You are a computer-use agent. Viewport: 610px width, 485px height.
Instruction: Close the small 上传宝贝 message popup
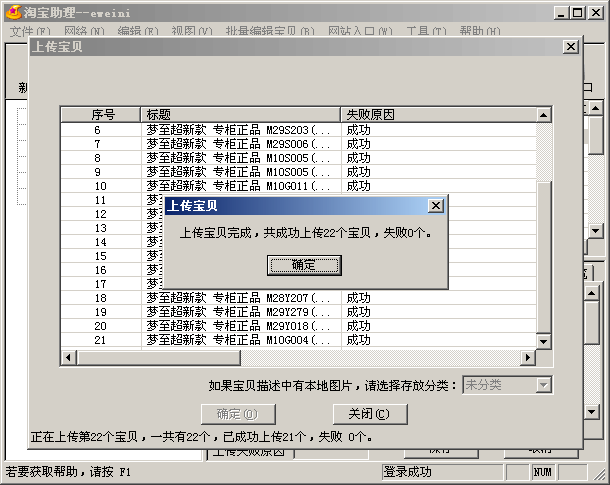pos(436,205)
